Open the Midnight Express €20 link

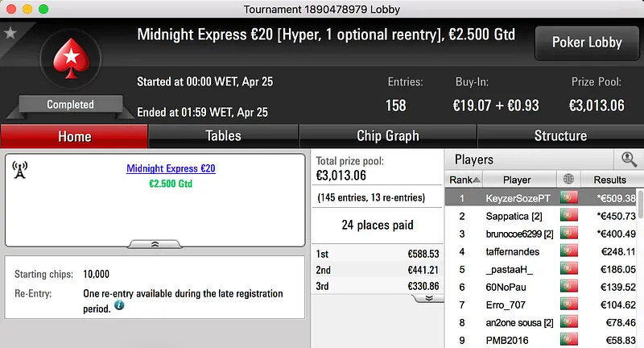(171, 169)
